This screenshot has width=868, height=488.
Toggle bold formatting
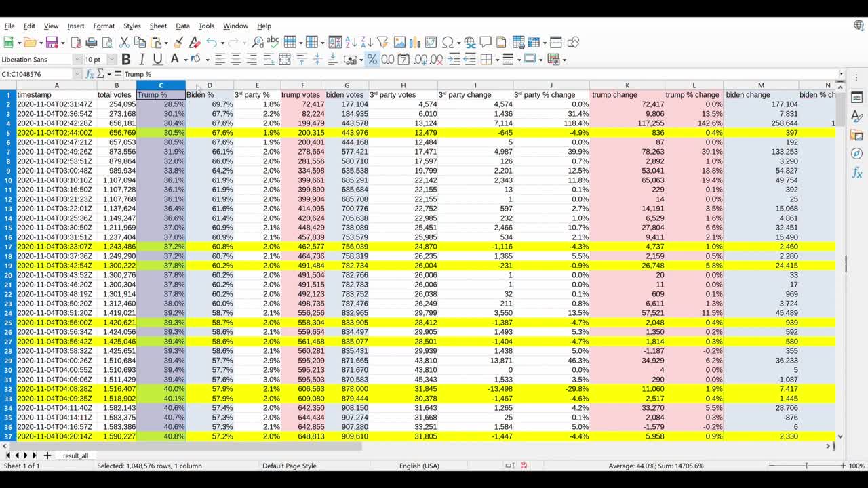pyautogui.click(x=126, y=60)
